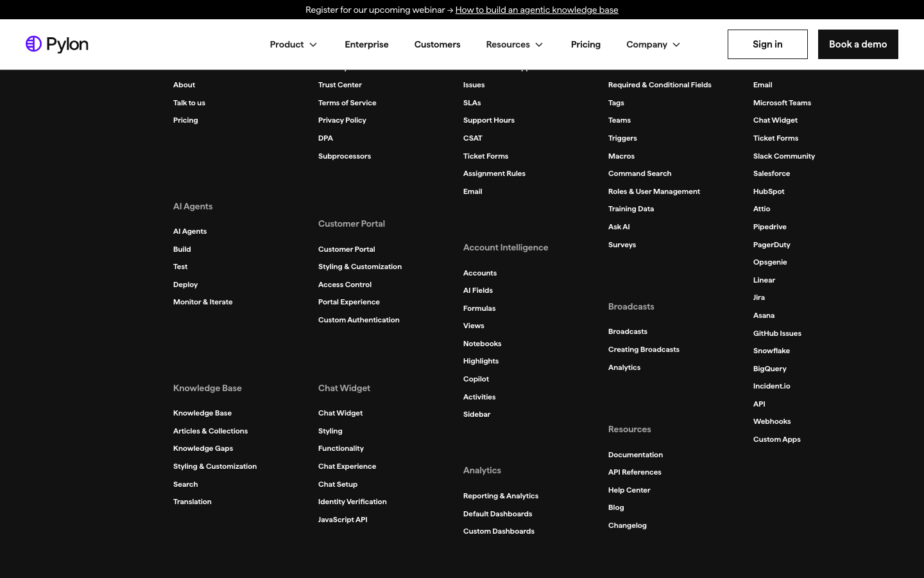Screen dimensions: 924x578
Task: Open the JavaScript API link
Action: (x=343, y=520)
